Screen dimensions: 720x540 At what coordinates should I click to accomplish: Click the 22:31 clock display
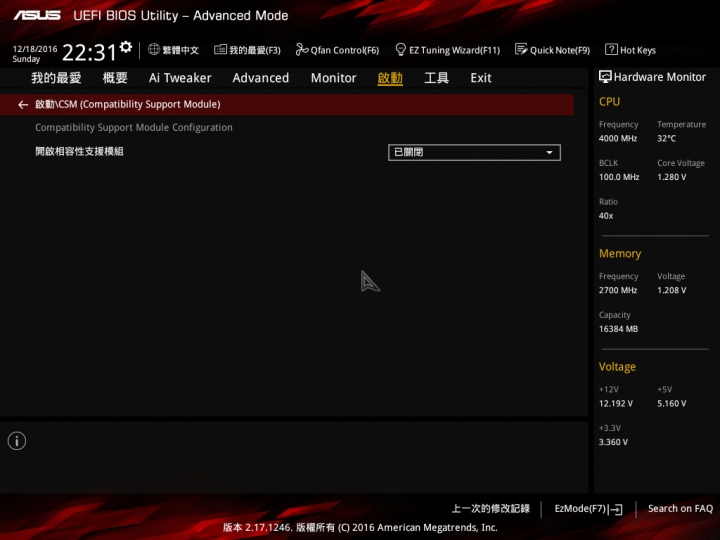click(89, 52)
